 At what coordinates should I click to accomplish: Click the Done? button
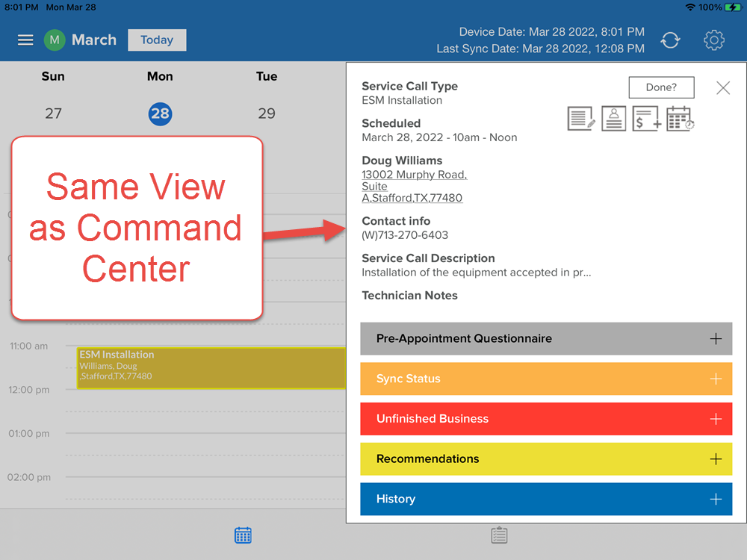tap(661, 87)
